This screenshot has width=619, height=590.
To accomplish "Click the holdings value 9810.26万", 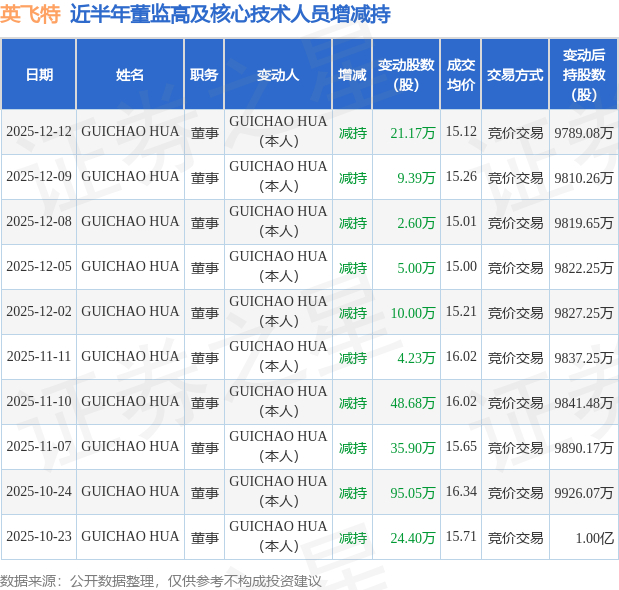I will (x=583, y=178).
